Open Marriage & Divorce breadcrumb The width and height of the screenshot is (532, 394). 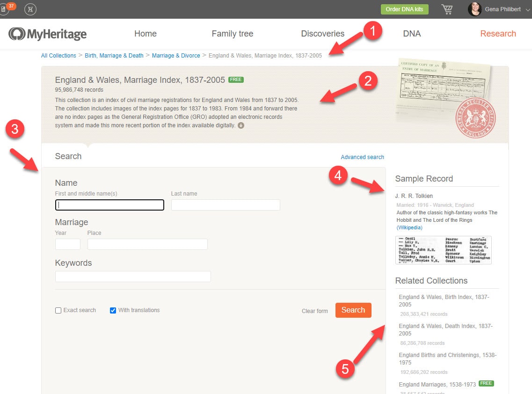point(176,56)
